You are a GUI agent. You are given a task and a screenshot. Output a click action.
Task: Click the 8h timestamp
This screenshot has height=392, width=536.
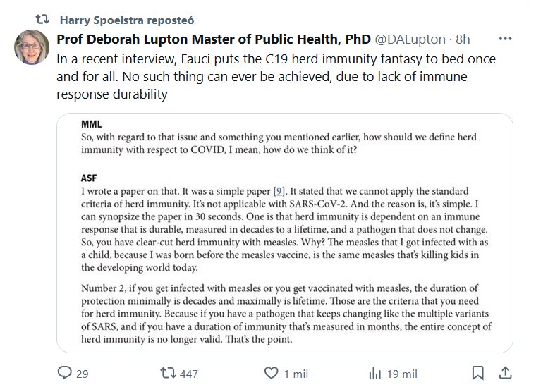[462, 39]
